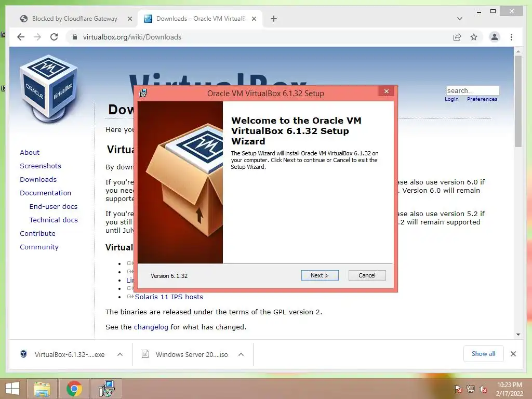Click the Welcome to the Oracle VM VirtualBox heading
Viewport: 532px width, 399px height.
coord(296,131)
